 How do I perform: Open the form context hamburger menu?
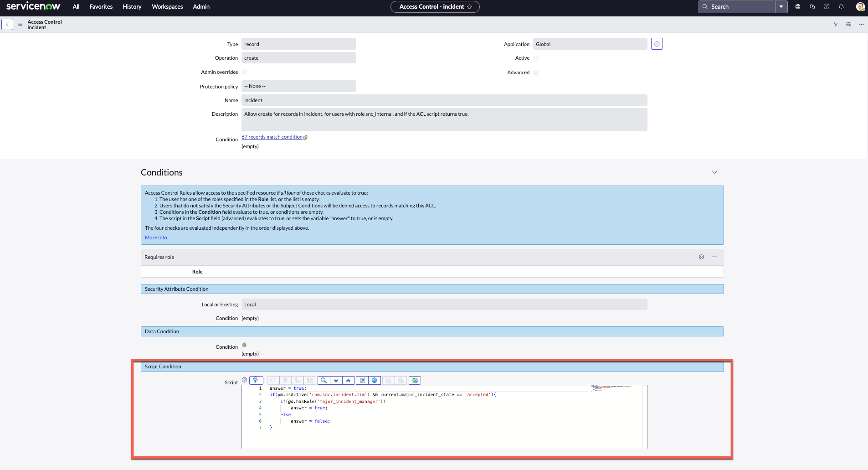[x=20, y=24]
